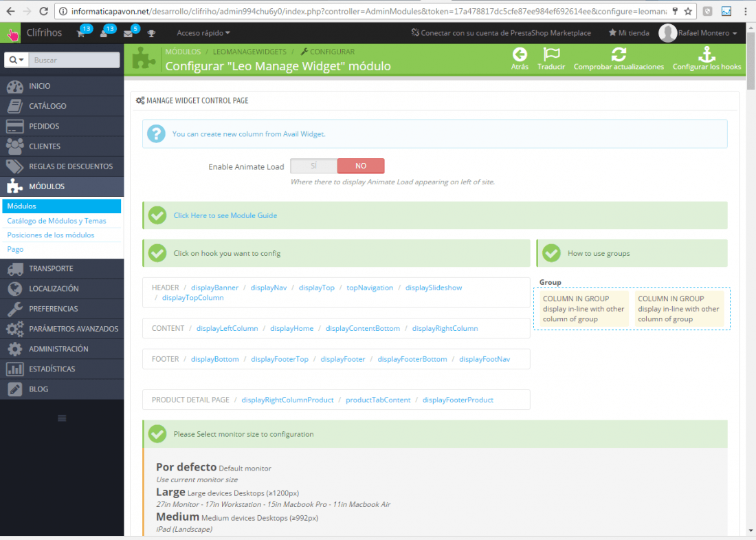Open the Pago submenu link
This screenshot has width=756, height=540.
coord(15,250)
